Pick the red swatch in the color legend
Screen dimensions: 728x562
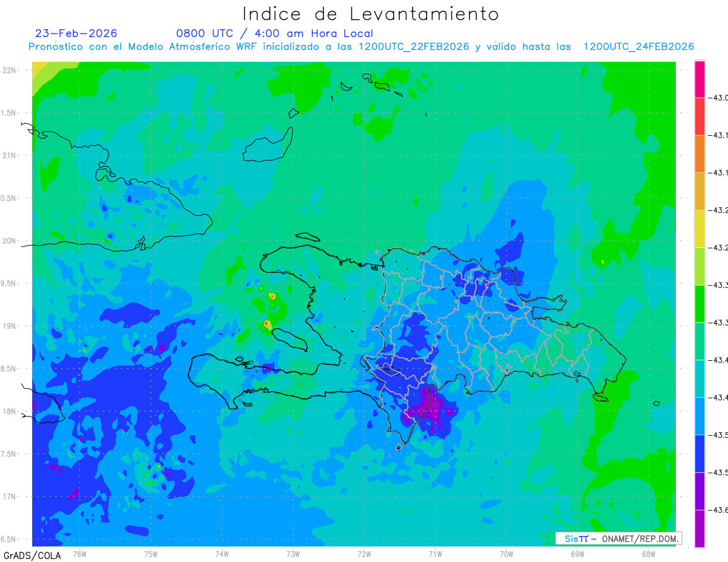point(699,116)
